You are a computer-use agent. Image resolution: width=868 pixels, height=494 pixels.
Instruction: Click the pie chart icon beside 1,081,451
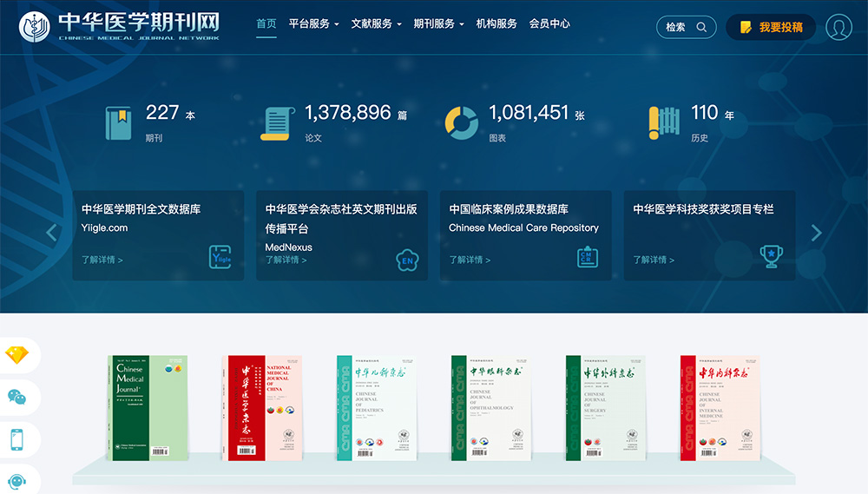click(x=462, y=123)
